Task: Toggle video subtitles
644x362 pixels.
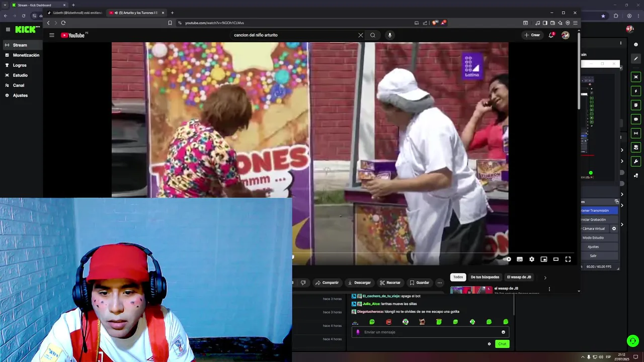Action: (x=520, y=259)
